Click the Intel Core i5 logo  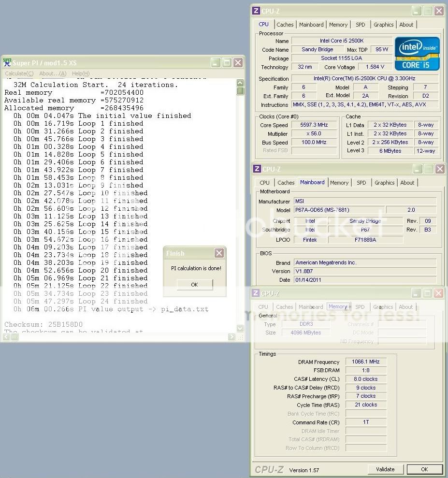click(x=417, y=54)
